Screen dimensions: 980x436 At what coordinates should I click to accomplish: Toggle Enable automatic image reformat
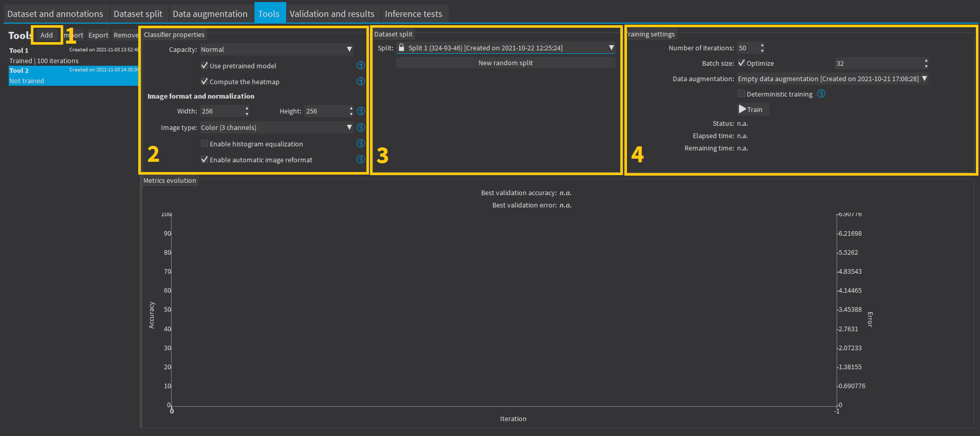pos(205,159)
